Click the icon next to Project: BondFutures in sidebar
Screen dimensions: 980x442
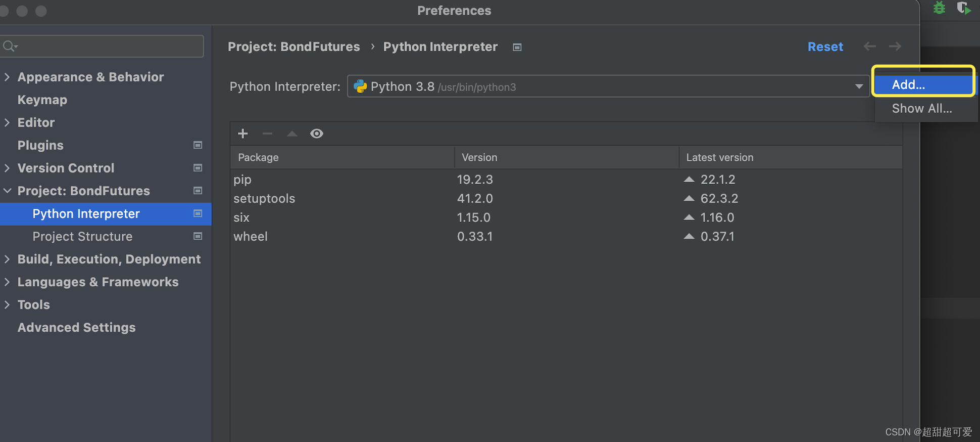[x=198, y=191]
